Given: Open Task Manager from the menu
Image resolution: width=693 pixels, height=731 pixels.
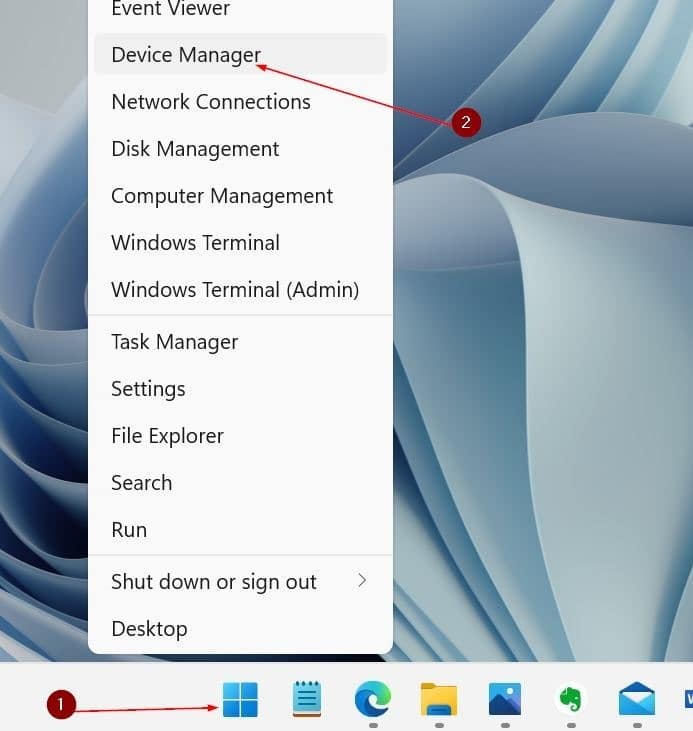Looking at the screenshot, I should tap(240, 342).
